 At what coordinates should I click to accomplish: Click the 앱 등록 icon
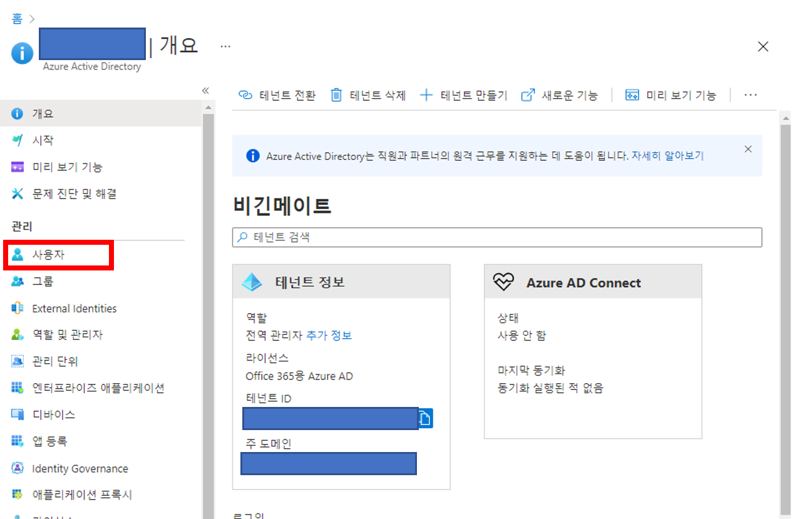(18, 441)
